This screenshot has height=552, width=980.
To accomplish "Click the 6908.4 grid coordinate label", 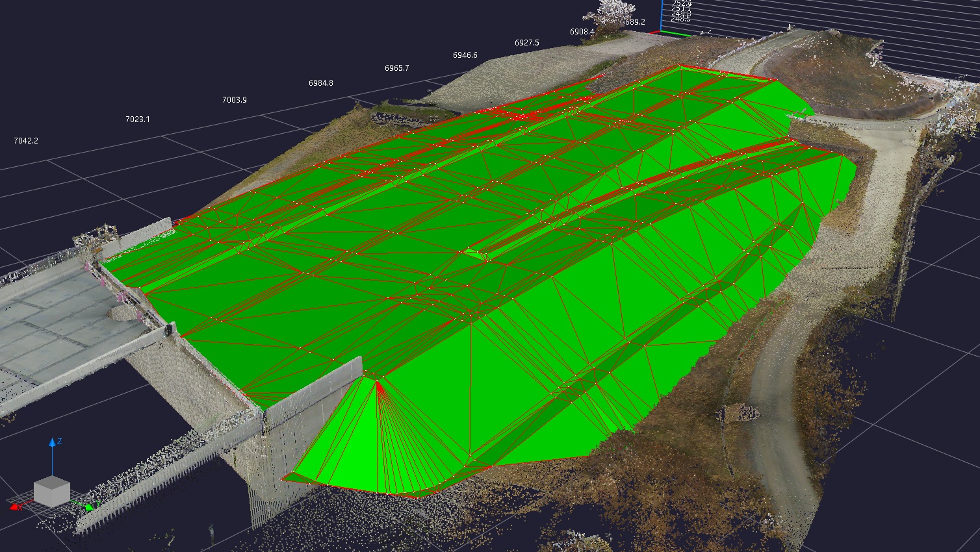I will pyautogui.click(x=582, y=32).
